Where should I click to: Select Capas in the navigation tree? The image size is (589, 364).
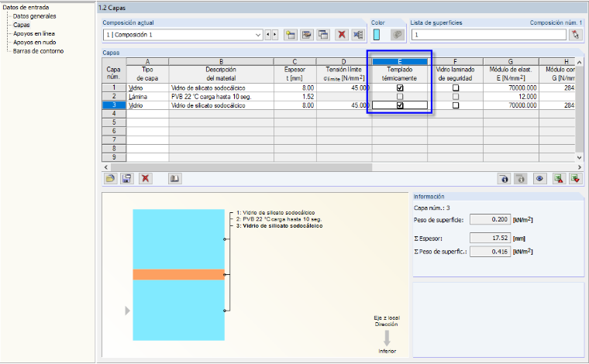coord(22,25)
